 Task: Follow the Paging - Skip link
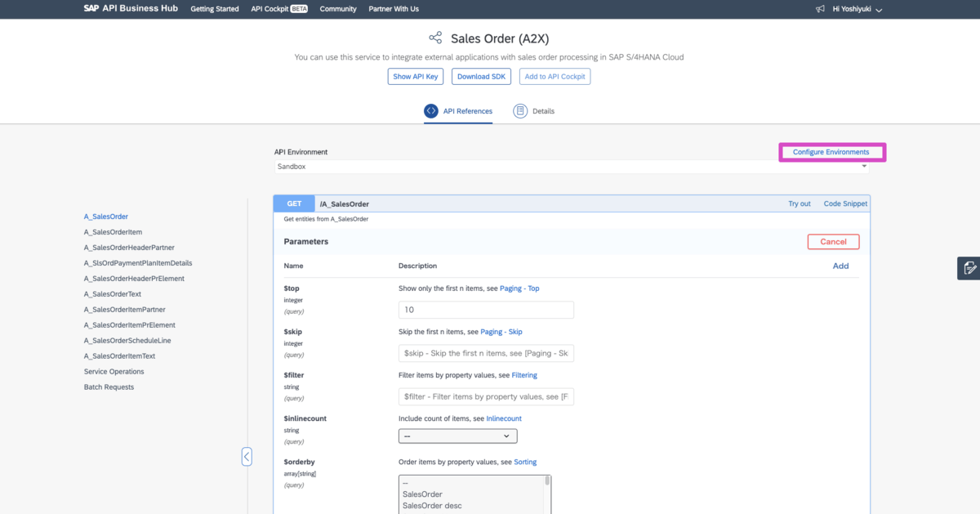pyautogui.click(x=501, y=332)
